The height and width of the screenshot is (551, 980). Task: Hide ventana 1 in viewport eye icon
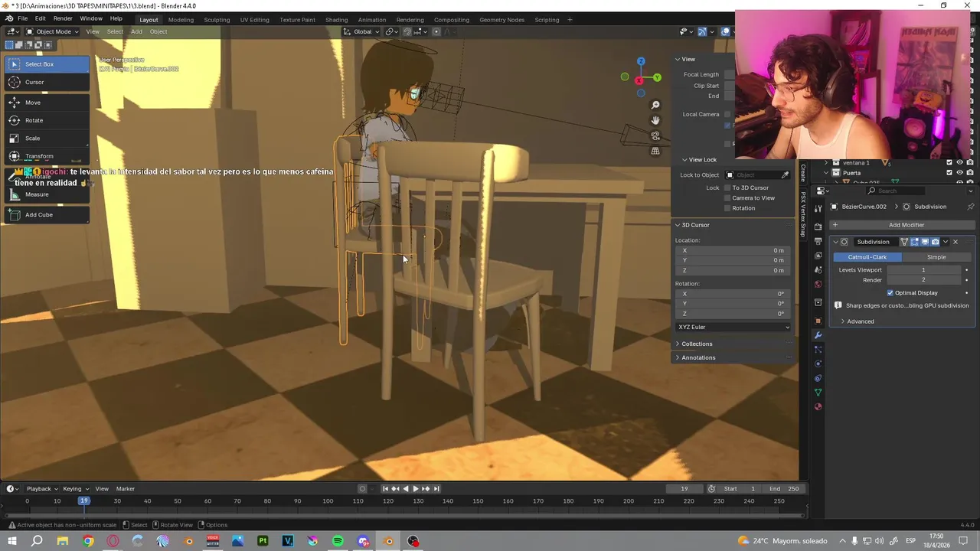pyautogui.click(x=959, y=162)
